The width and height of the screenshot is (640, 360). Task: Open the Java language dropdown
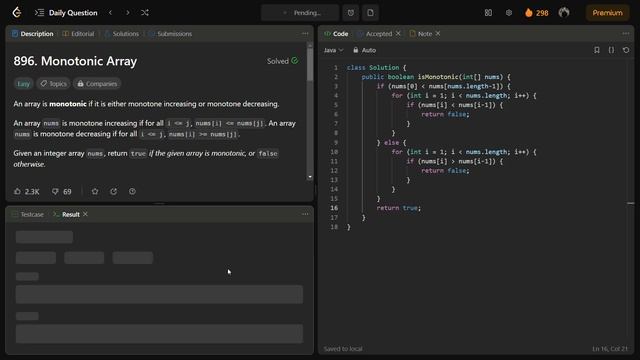click(333, 50)
